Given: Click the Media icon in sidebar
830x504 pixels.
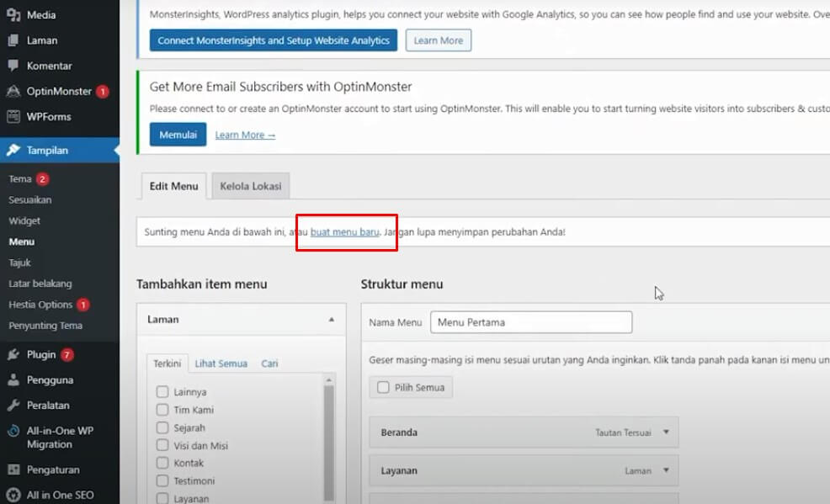Looking at the screenshot, I should [x=13, y=15].
